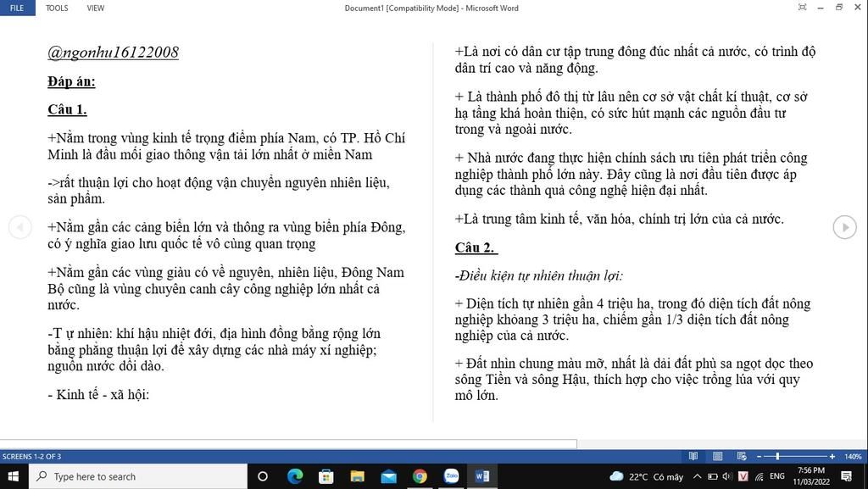Screen dimensions: 868x489
Task: Restore down the Word window
Action: pyautogui.click(x=839, y=7)
